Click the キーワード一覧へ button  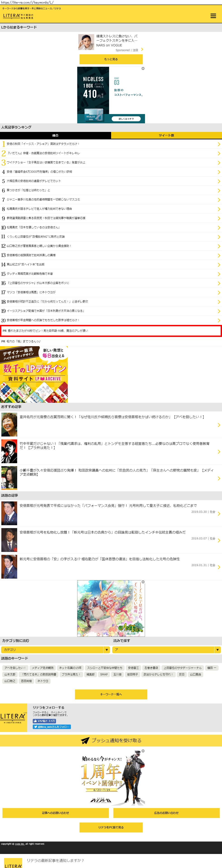(x=111, y=694)
